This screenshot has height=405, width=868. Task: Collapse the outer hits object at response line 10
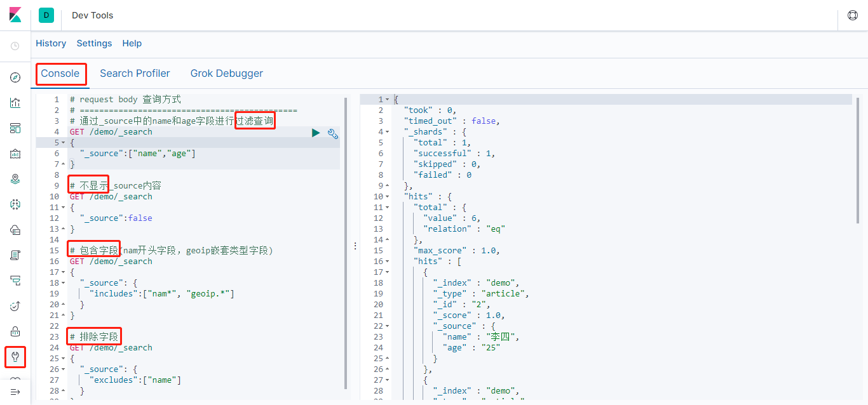click(x=387, y=197)
